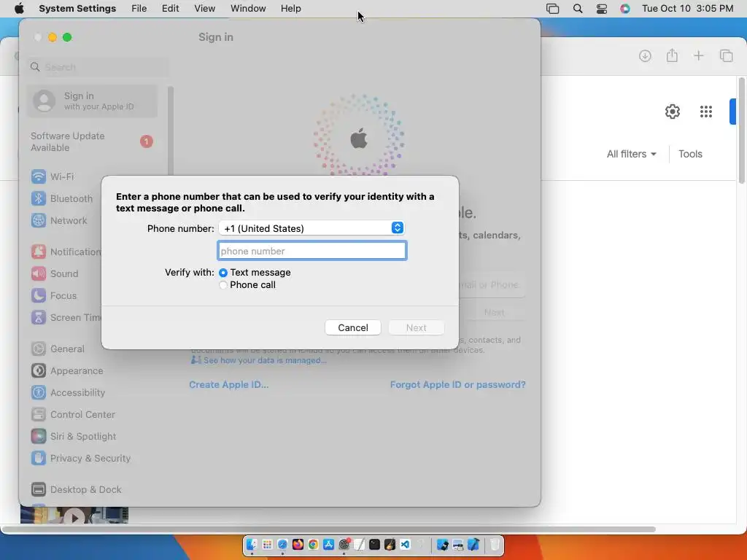Click See how your data is managed link
This screenshot has width=747, height=560.
point(265,360)
